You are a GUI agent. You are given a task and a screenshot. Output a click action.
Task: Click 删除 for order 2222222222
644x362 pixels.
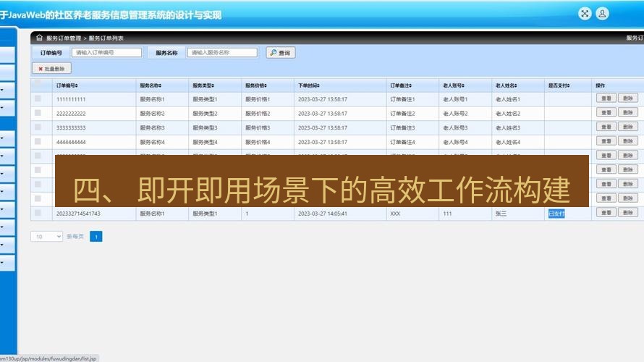pos(628,113)
